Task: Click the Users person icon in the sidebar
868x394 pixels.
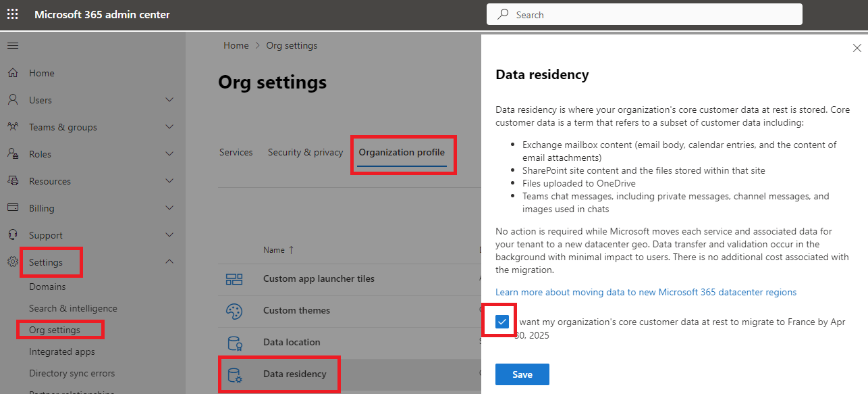Action: click(x=13, y=100)
